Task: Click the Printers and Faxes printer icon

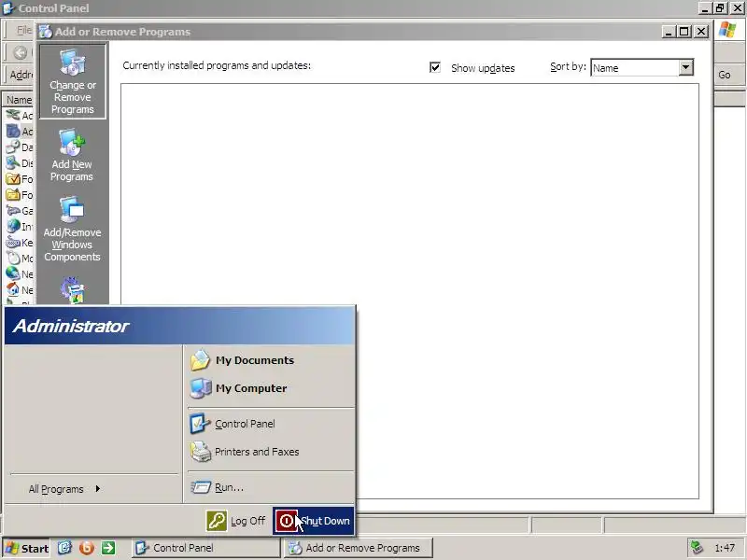Action: coord(201,452)
